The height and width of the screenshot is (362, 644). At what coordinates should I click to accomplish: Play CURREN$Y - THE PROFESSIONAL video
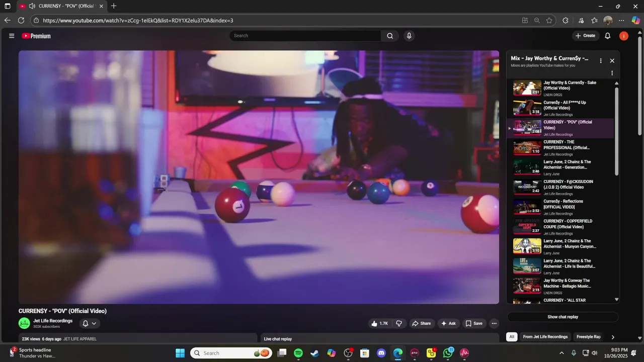[561, 147]
